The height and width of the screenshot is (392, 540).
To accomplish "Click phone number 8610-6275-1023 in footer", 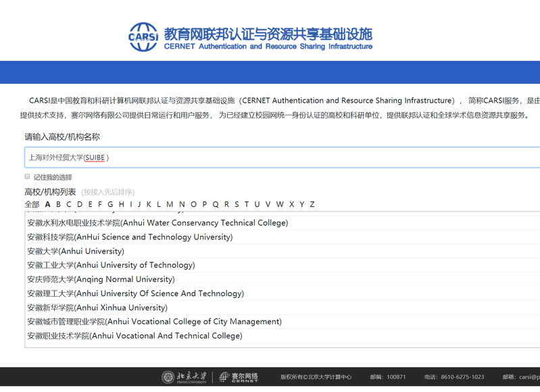I will click(462, 377).
